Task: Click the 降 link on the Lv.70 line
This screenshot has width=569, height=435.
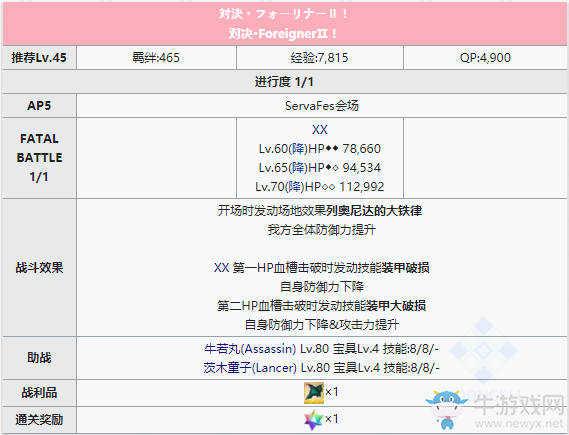Action: point(295,186)
